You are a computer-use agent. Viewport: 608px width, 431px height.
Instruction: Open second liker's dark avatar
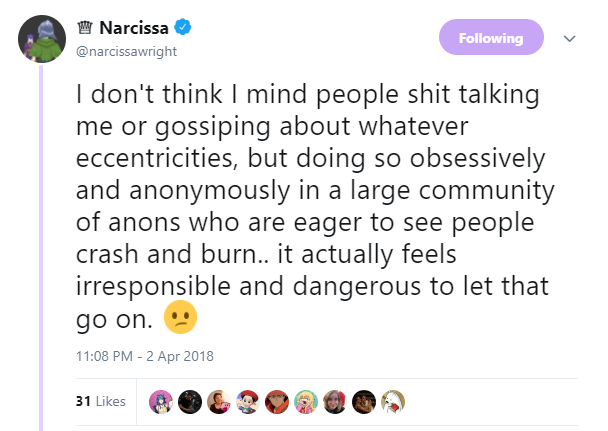tap(190, 402)
